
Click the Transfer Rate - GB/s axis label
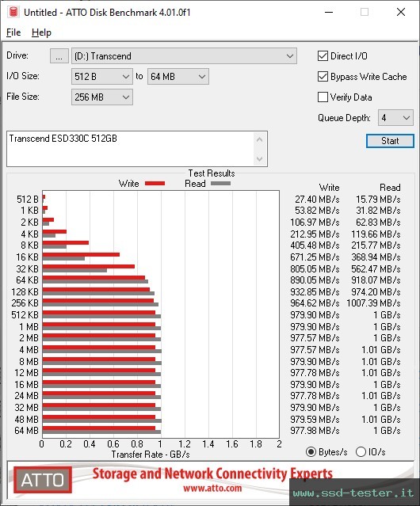point(151,455)
